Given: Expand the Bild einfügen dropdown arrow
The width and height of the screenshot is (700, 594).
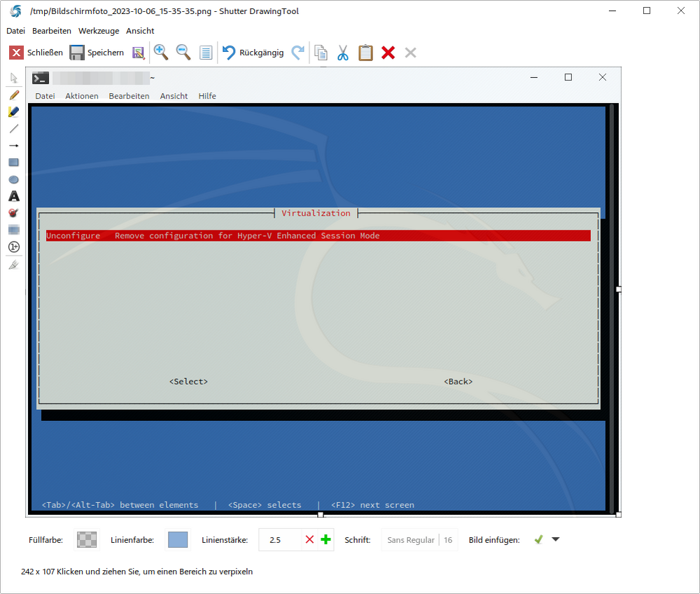Looking at the screenshot, I should (556, 539).
